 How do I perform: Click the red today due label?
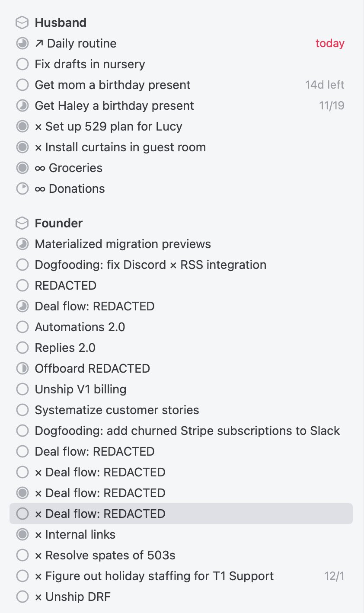click(330, 43)
